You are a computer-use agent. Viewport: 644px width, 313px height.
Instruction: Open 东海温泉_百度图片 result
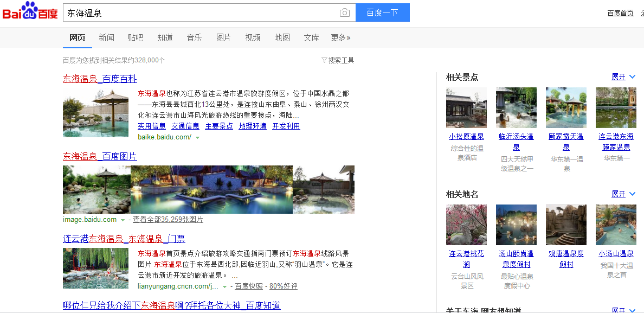100,156
